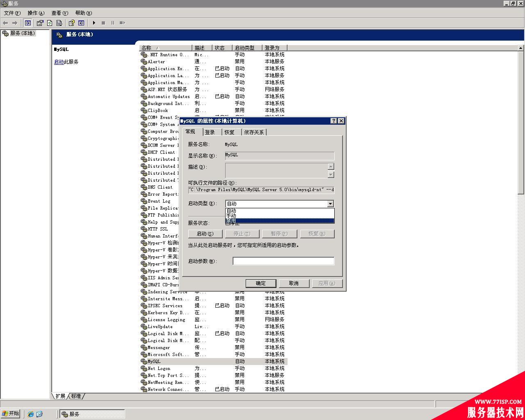
Task: Click the executable path field
Action: [261, 190]
